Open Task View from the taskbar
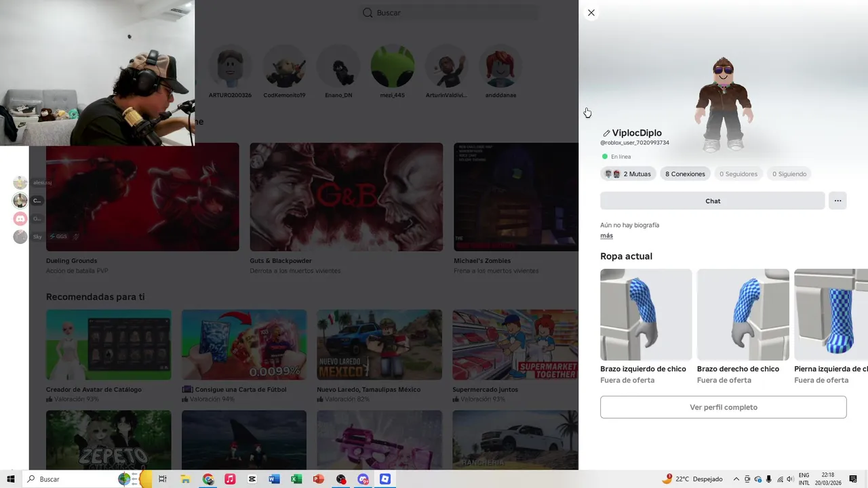The width and height of the screenshot is (868, 488). (163, 479)
